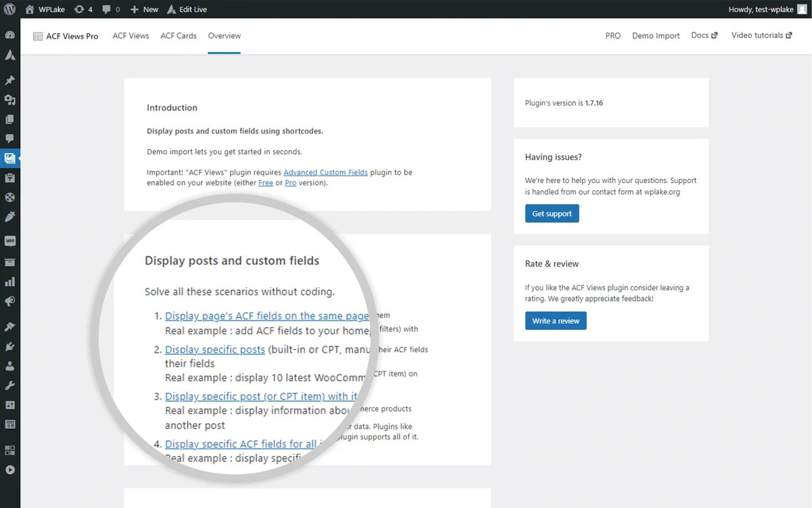Open the Users person icon
Image resolution: width=812 pixels, height=508 pixels.
pos(10,366)
